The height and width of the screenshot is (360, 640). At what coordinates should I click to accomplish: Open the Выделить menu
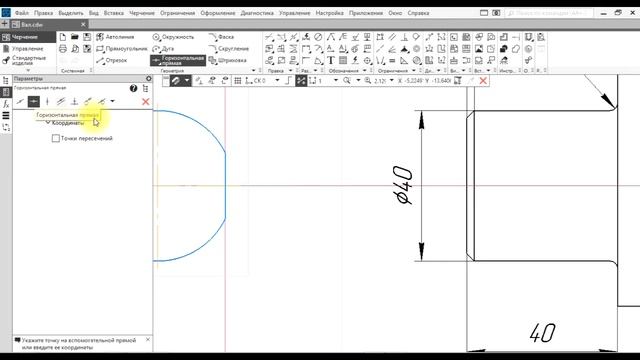tap(71, 13)
